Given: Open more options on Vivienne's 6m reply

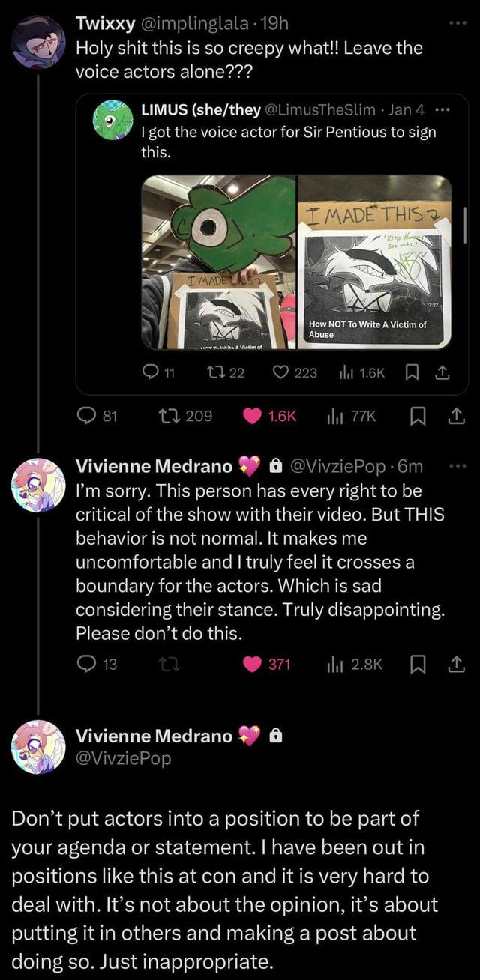Looking at the screenshot, I should click(458, 466).
